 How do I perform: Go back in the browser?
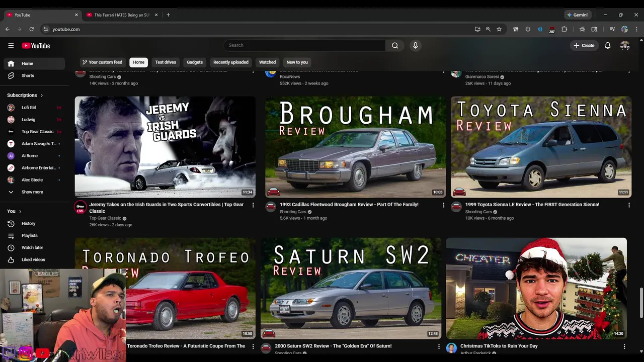point(8,29)
